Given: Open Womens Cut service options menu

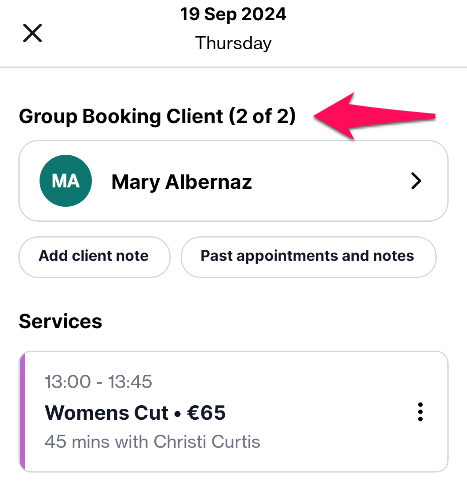Looking at the screenshot, I should point(420,412).
